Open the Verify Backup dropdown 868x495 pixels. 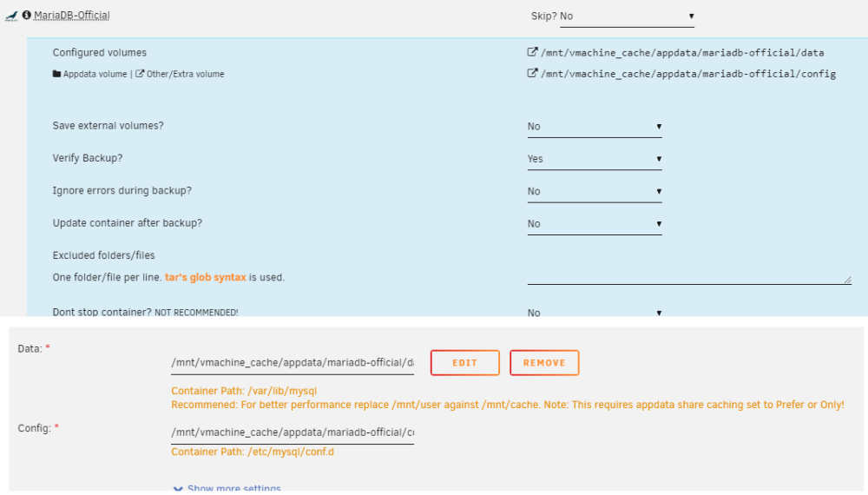[595, 159]
